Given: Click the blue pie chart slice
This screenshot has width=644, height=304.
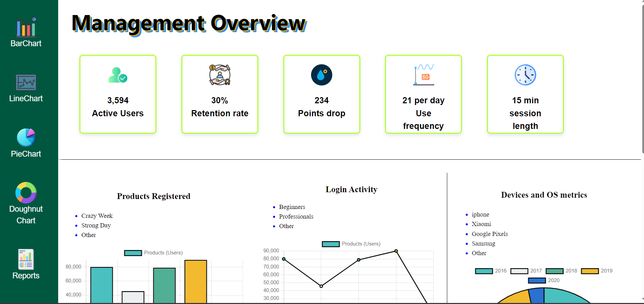Looking at the screenshot, I should coord(537,296).
